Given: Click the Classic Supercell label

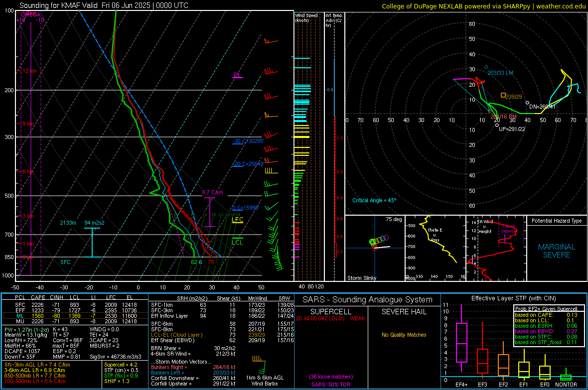Looking at the screenshot, I should coord(509,229).
